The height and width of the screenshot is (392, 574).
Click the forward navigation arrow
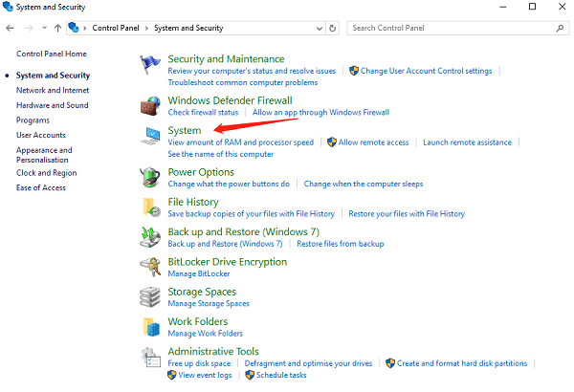pyautogui.click(x=29, y=28)
